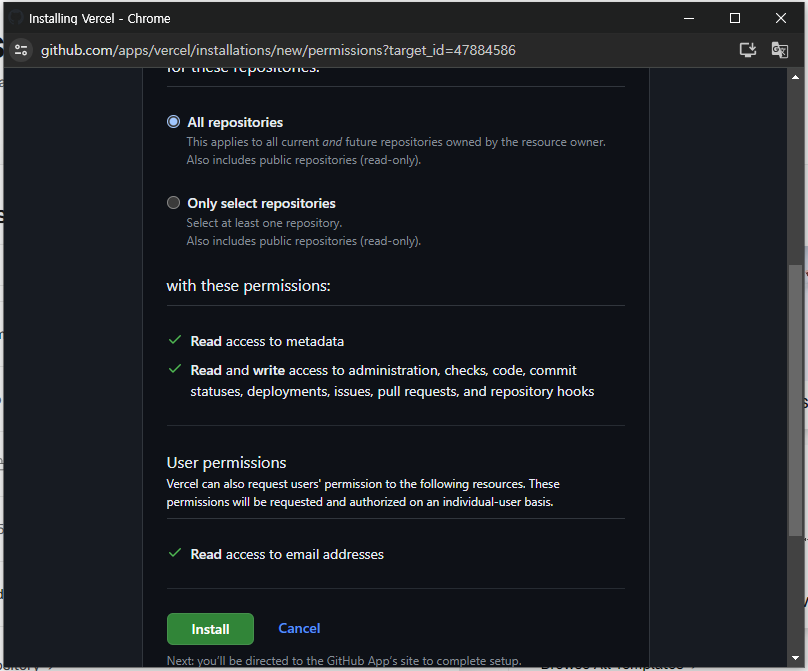The width and height of the screenshot is (808, 671).
Task: Click 'Select at least one repository.' text
Action: (x=264, y=223)
